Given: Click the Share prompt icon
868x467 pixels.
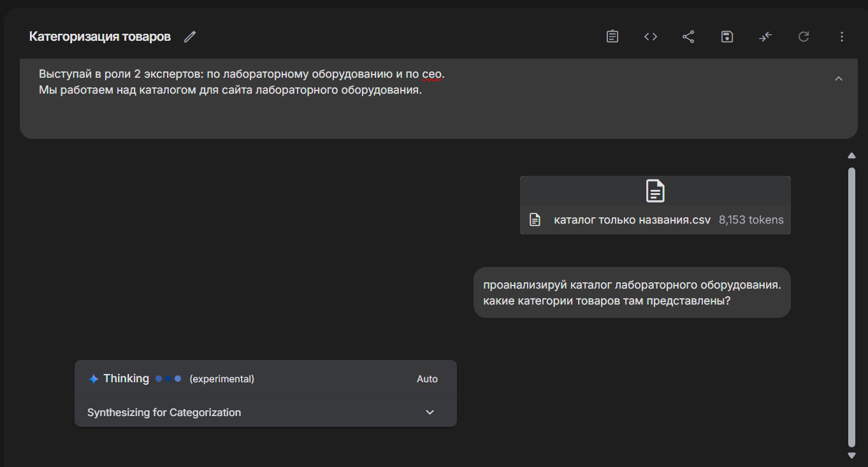Looking at the screenshot, I should pos(688,37).
